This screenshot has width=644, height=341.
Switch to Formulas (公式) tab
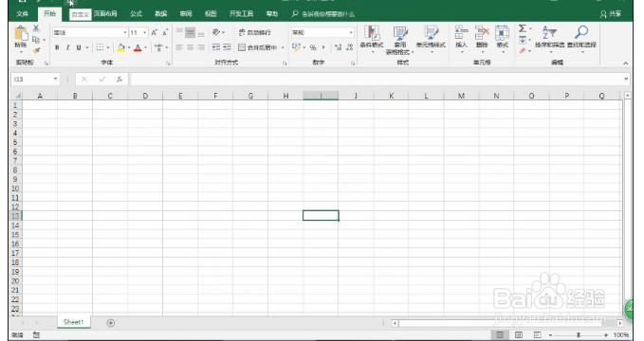click(x=136, y=14)
